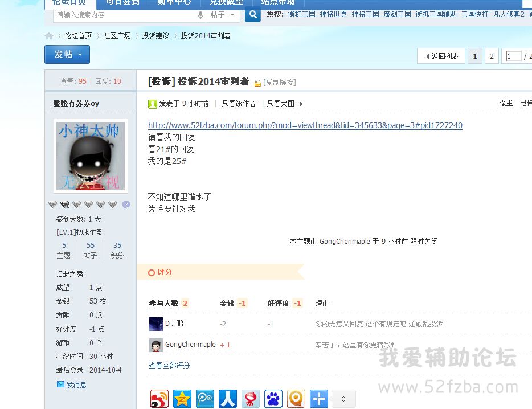Click the page number input box
The width and height of the screenshot is (532, 409).
coord(513,56)
